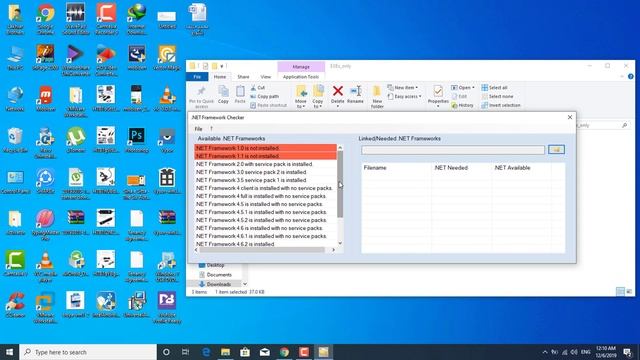640x360 pixels.
Task: Open Cortana circle on taskbar
Action: (166, 352)
